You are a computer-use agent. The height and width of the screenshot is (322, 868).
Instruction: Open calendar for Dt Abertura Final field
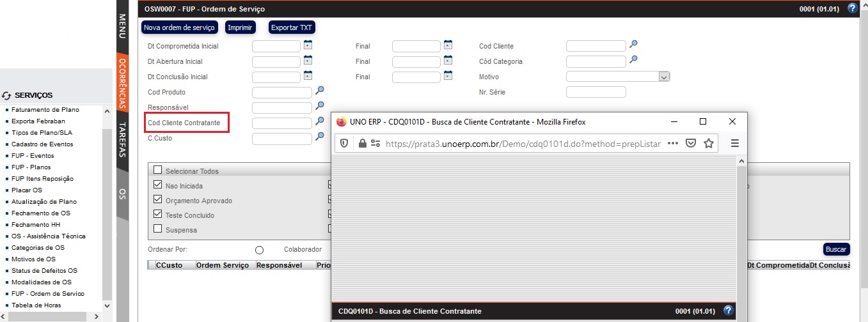coord(448,61)
